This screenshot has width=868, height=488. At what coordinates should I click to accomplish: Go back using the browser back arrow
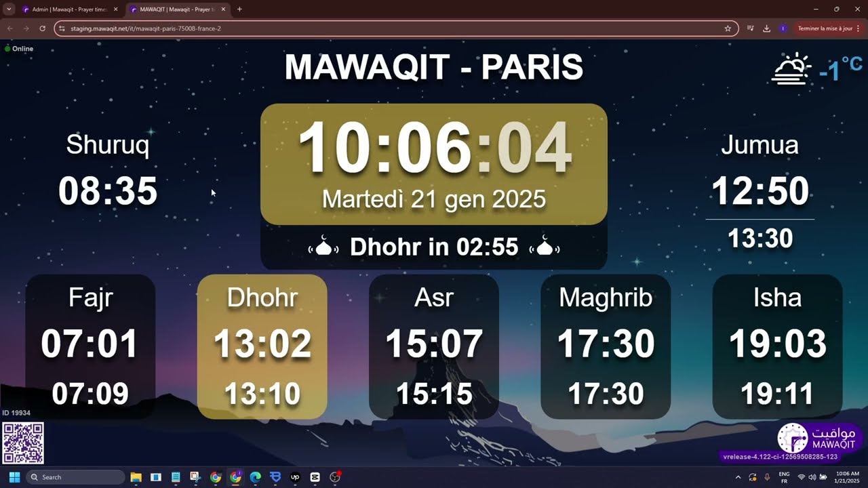coord(10,28)
